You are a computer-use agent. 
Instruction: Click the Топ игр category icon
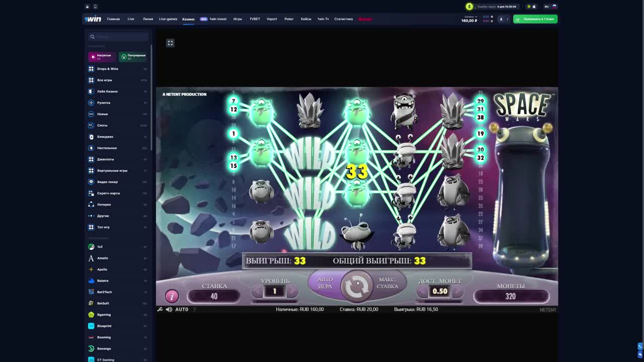91,227
